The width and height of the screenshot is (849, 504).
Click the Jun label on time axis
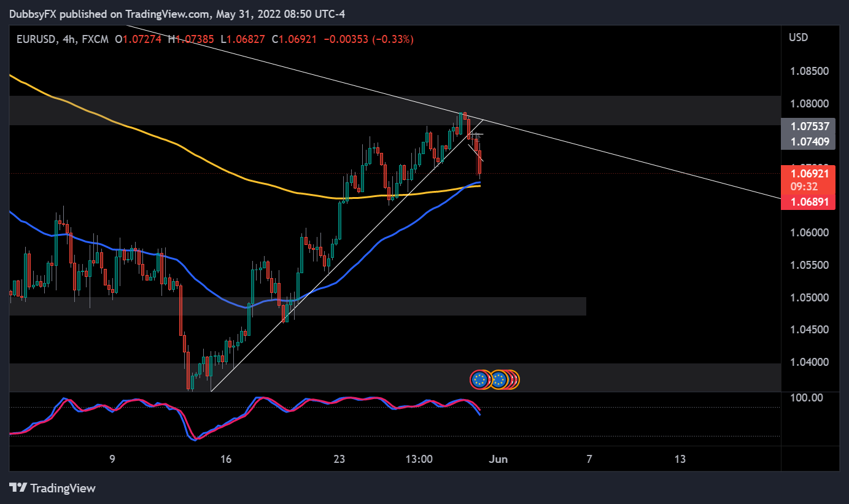(x=498, y=459)
